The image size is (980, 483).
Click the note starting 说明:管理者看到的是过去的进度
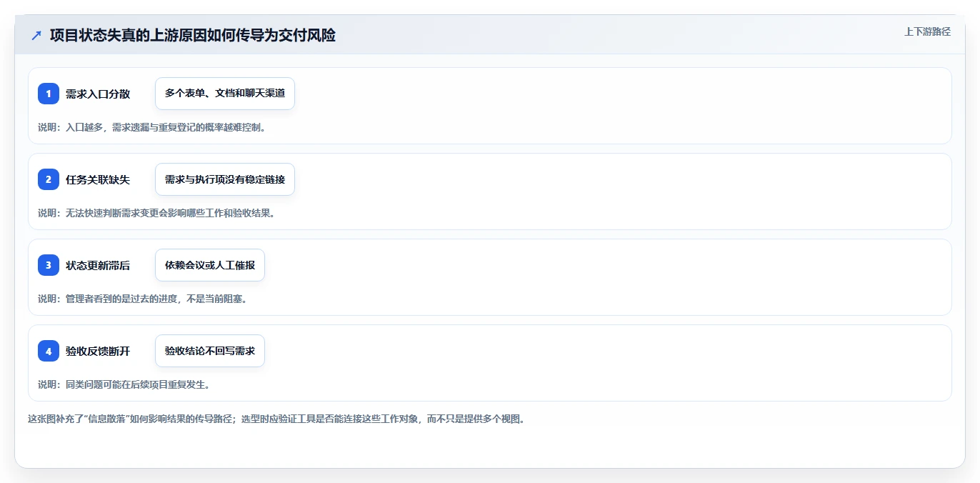tap(143, 299)
